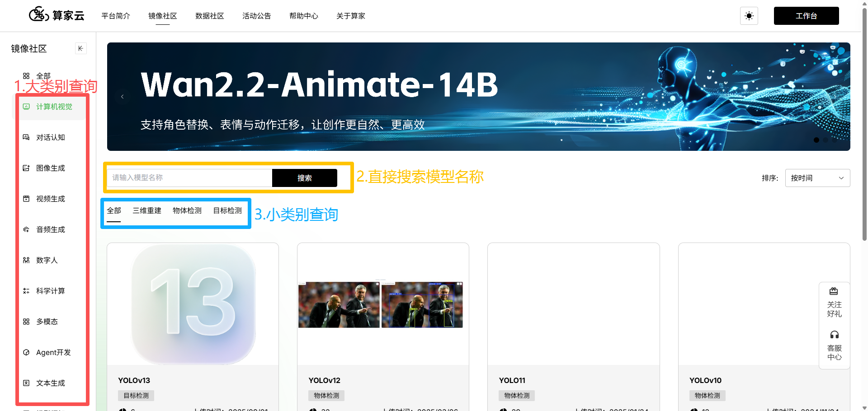Click the 文本生成 sidebar icon
The width and height of the screenshot is (868, 411).
click(26, 383)
